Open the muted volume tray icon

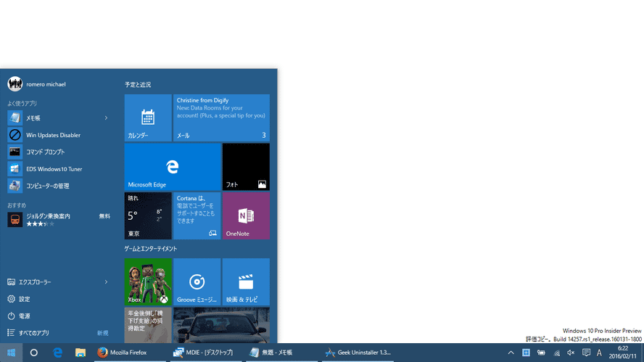[571, 353]
